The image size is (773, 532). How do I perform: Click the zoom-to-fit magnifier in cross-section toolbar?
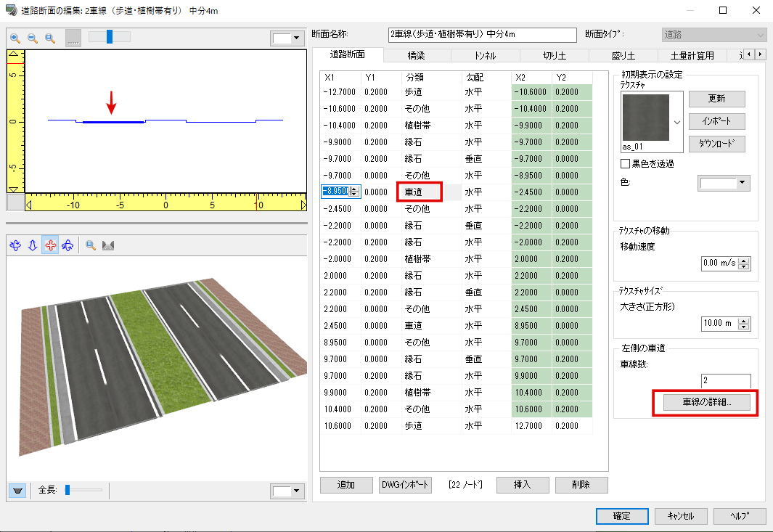[x=50, y=38]
